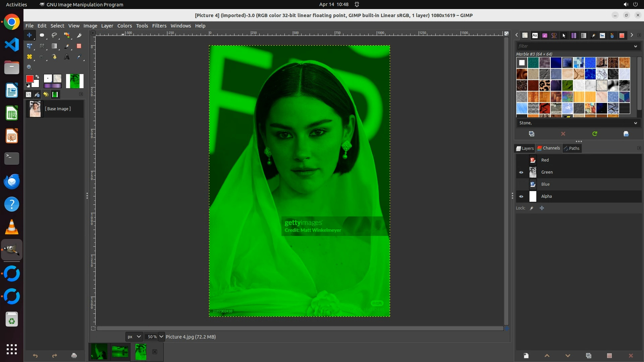Choose the Paintbrush tool in toolbox
This screenshot has height=362, width=644.
(x=67, y=46)
